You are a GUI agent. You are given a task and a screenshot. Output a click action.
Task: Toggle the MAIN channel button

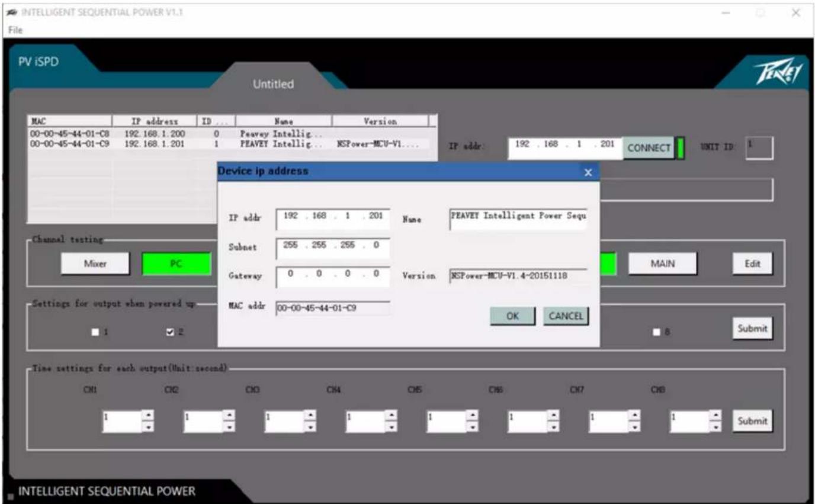pos(663,264)
